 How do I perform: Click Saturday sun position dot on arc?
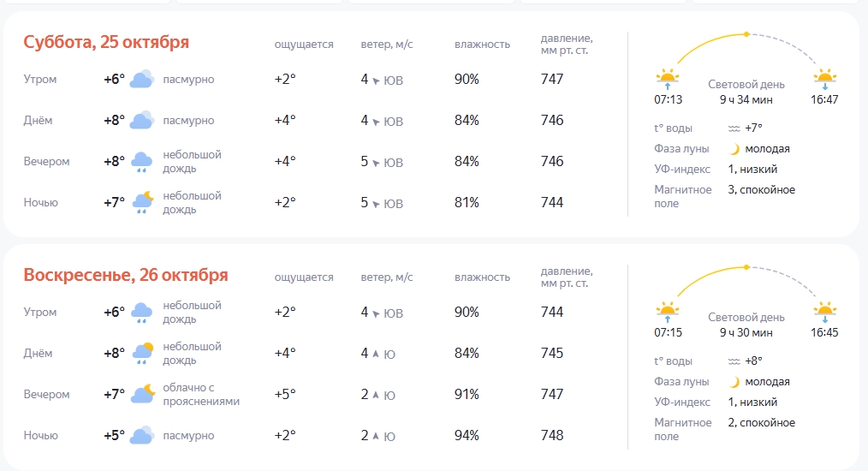click(x=746, y=34)
